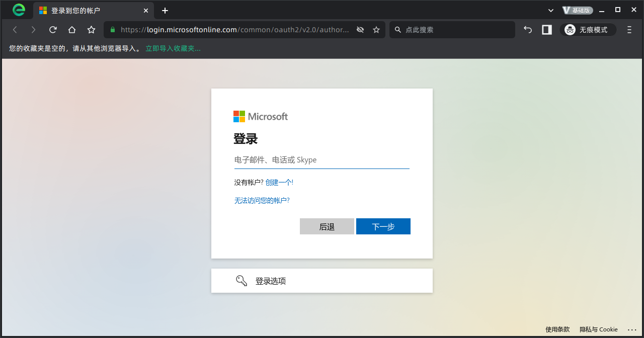The width and height of the screenshot is (644, 338).
Task: Select the 登录到您的帐户 tab
Action: 94,11
